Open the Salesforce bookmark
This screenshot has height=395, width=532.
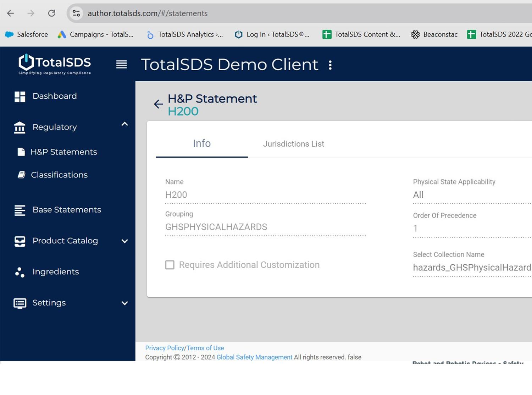27,34
